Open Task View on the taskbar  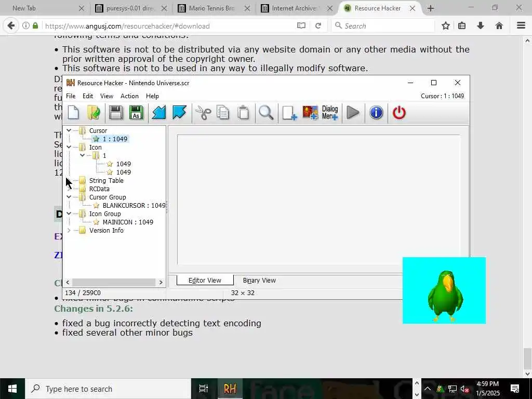point(203,389)
